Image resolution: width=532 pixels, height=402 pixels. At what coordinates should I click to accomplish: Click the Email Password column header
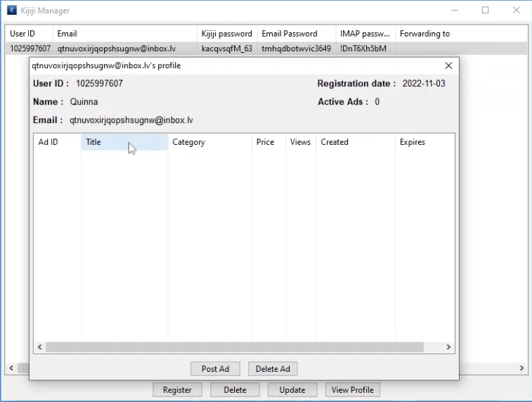coord(297,34)
